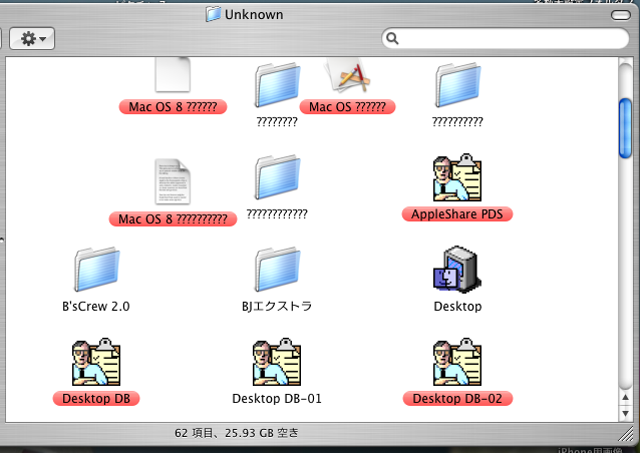This screenshot has height=453, width=640.
Task: Click the Desktop DB-01 name label
Action: pos(277,399)
